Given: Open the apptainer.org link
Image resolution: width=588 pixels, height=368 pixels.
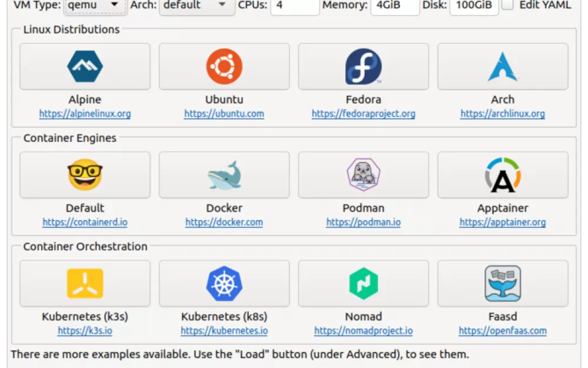Looking at the screenshot, I should pyautogui.click(x=503, y=222).
